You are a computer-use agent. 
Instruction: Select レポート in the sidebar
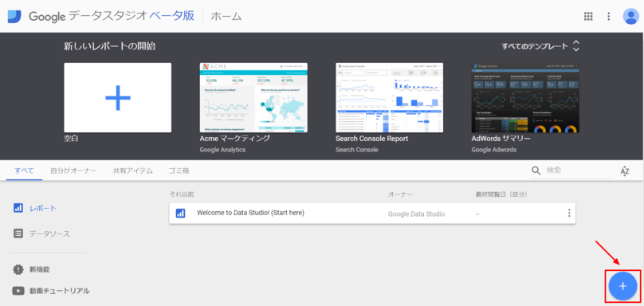coord(43,208)
